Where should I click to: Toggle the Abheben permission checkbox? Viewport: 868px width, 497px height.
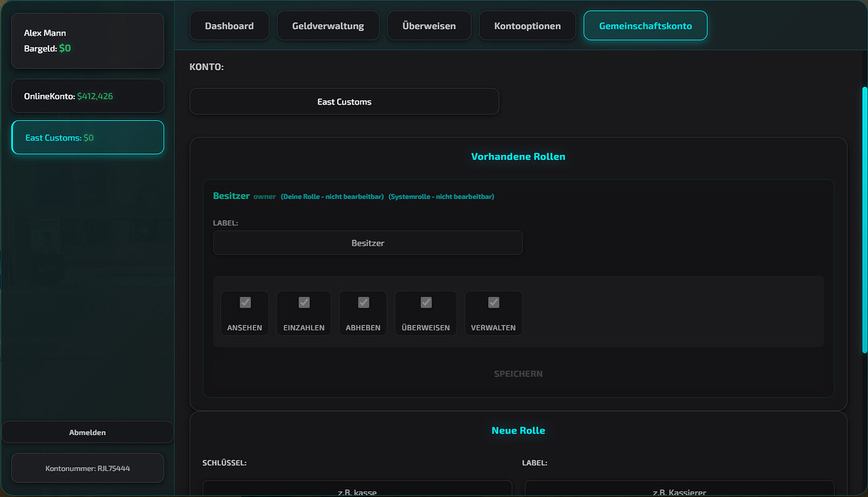[x=364, y=303]
